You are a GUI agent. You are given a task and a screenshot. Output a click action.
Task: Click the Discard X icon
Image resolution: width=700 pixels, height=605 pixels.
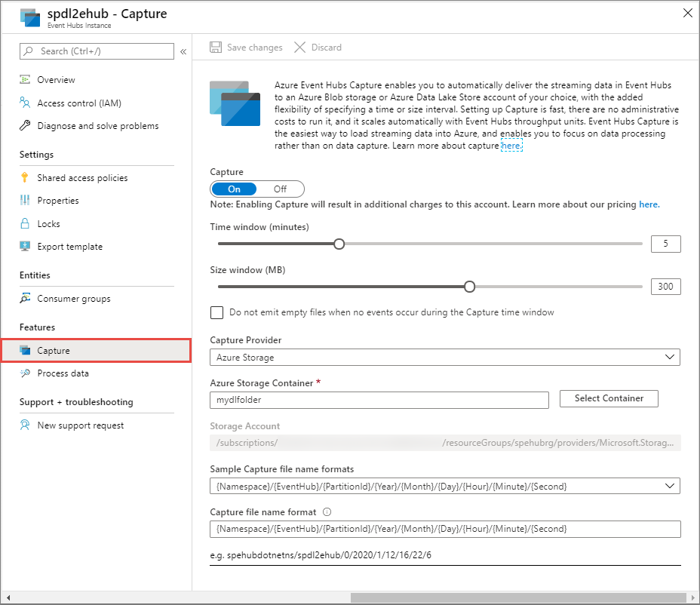click(x=299, y=48)
